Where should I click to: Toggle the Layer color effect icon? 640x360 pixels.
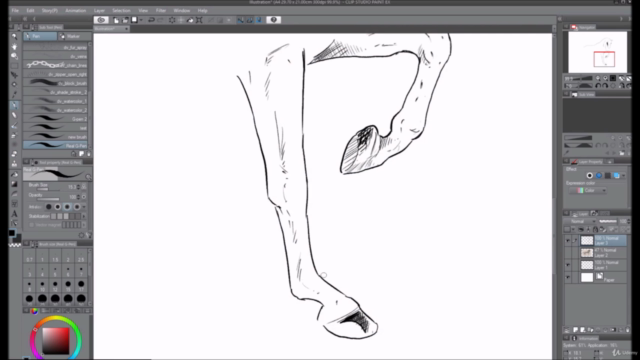click(616, 176)
